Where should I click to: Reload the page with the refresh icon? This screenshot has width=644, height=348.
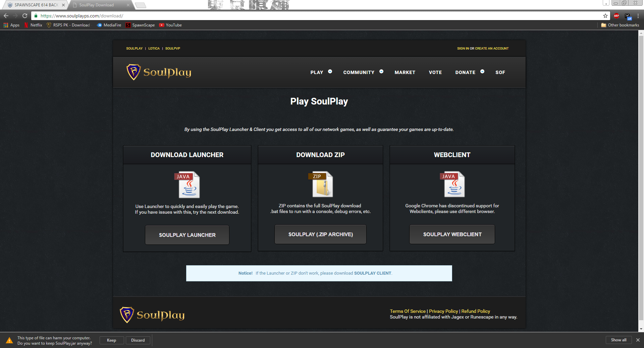point(25,16)
